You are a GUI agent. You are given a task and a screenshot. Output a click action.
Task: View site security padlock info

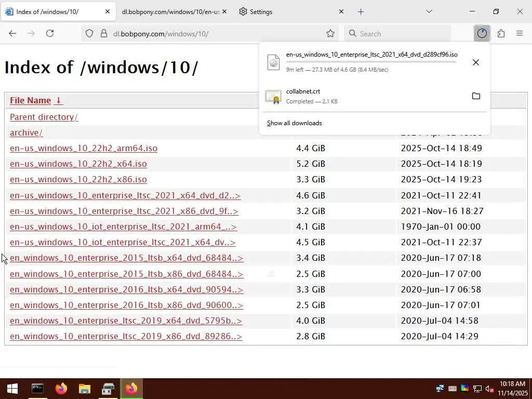coord(104,34)
